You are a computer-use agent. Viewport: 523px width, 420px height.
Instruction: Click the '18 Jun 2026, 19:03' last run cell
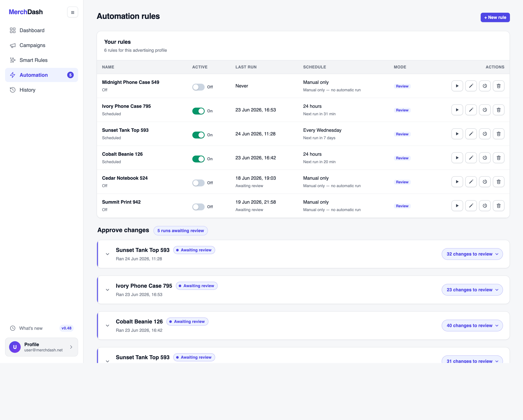pos(256,178)
